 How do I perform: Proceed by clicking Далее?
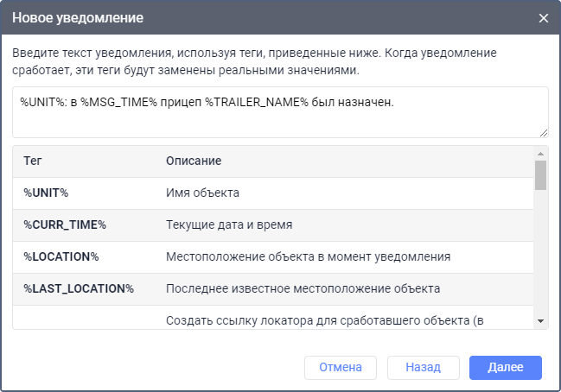tap(506, 367)
